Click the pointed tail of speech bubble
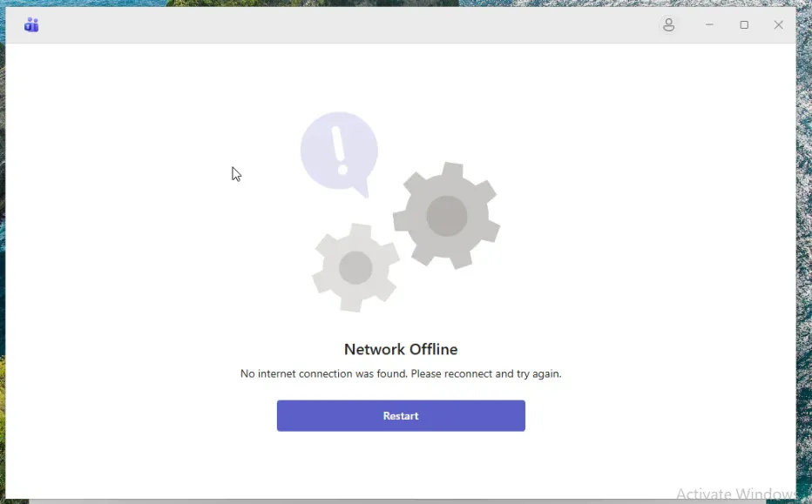The height and width of the screenshot is (504, 812). (x=362, y=189)
